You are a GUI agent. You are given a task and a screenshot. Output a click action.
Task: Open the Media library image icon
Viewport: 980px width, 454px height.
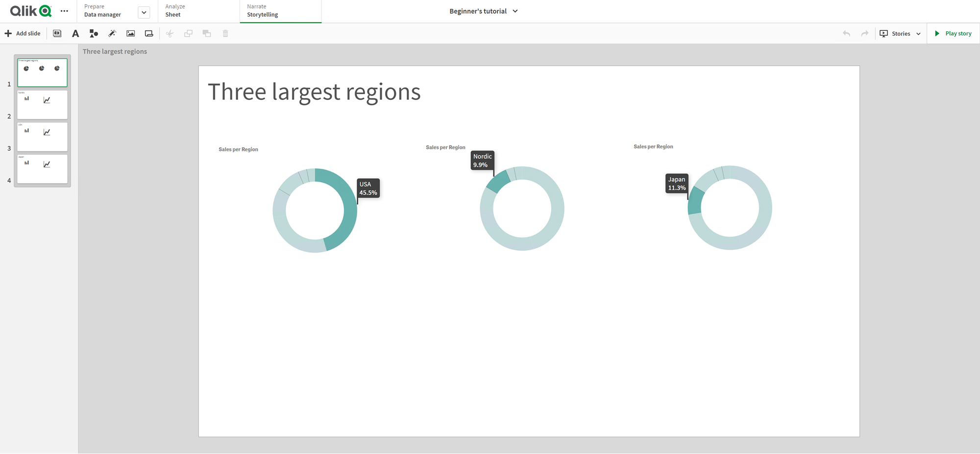131,33
